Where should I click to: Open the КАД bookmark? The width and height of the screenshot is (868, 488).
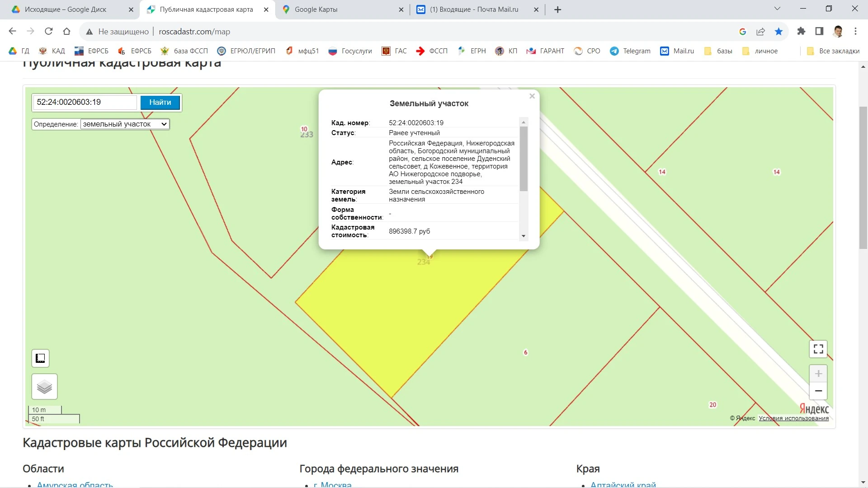click(x=52, y=51)
